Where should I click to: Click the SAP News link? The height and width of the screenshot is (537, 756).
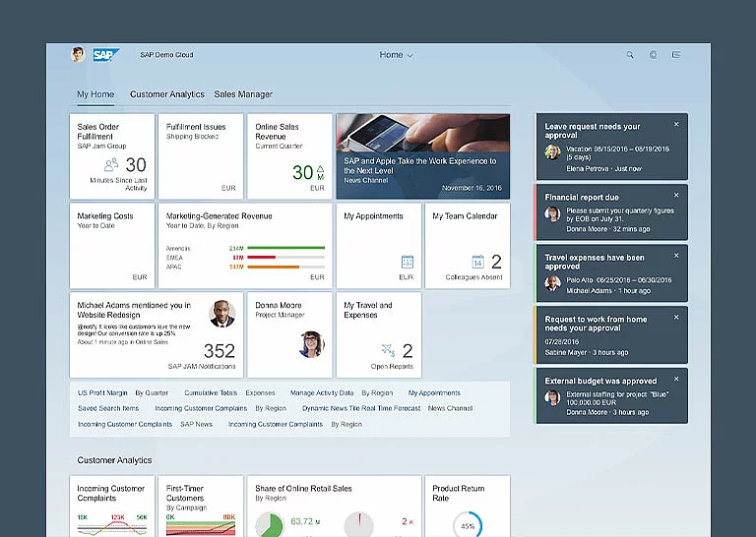coord(196,424)
